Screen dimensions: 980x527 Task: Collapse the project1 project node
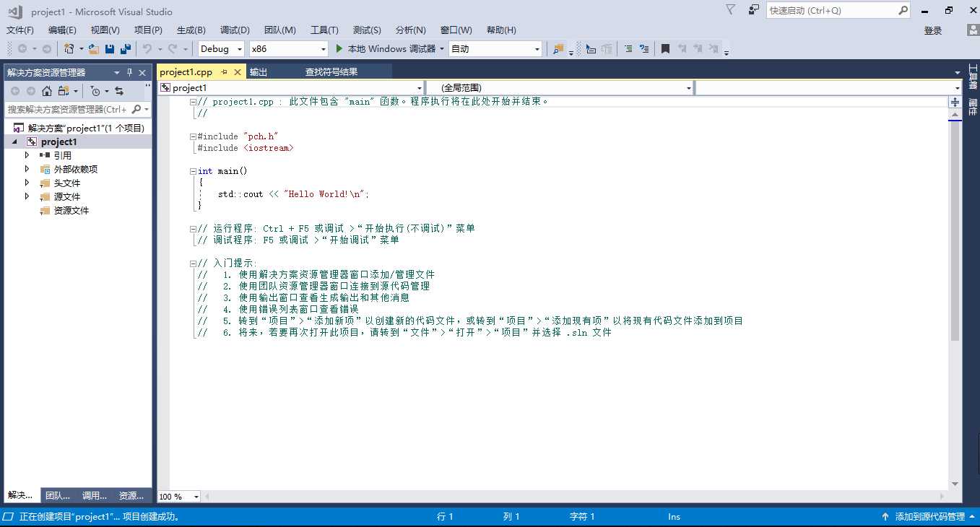coord(14,142)
